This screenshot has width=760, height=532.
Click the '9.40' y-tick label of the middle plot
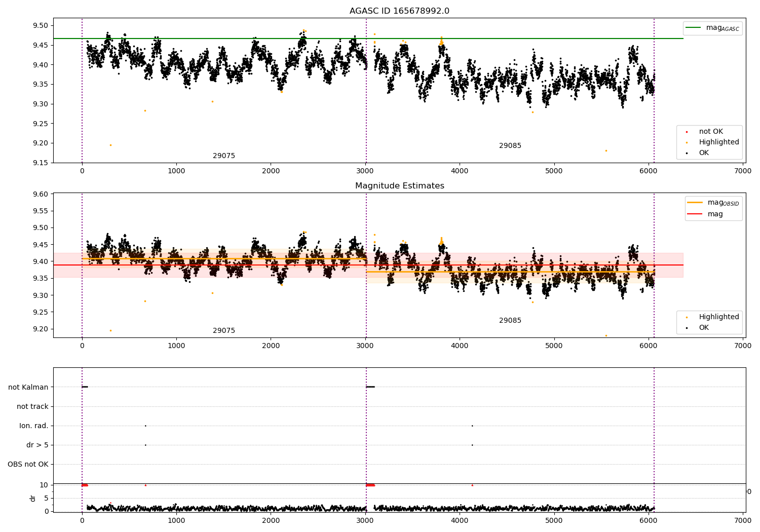point(41,261)
